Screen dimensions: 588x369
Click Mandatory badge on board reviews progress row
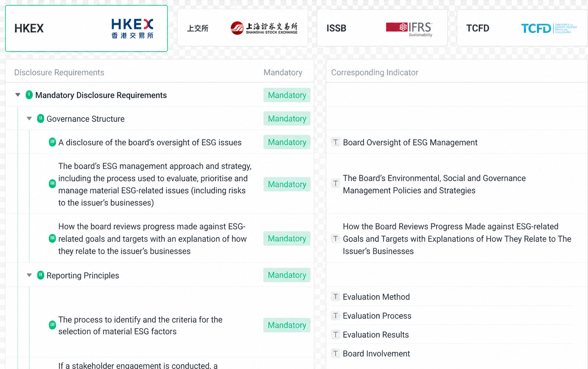click(x=287, y=239)
